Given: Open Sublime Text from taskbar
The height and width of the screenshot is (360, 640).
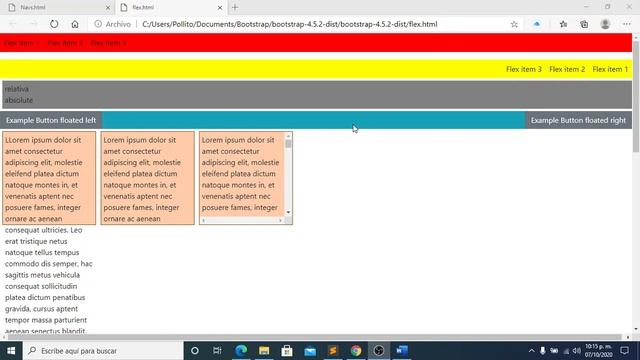Looking at the screenshot, I should pos(333,351).
